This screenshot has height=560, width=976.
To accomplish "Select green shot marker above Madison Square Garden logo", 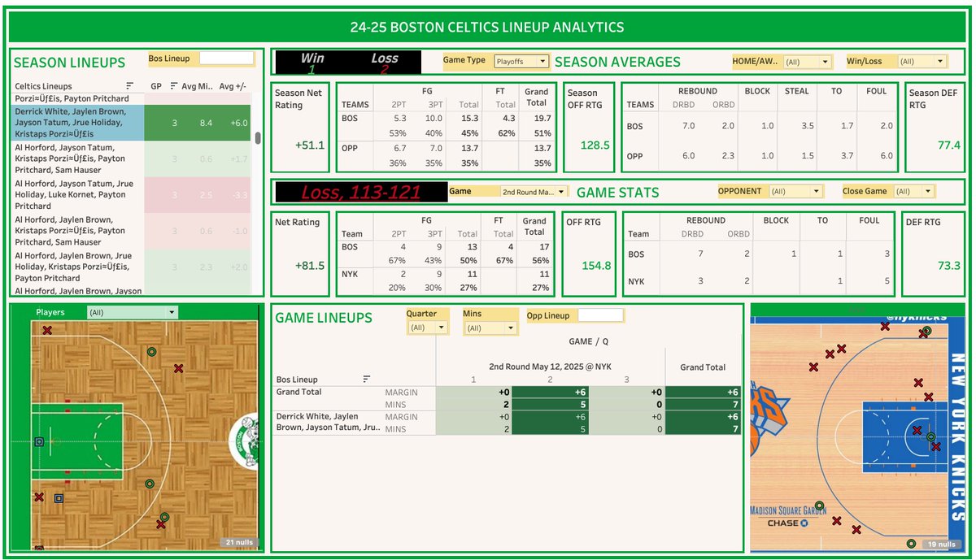I will point(818,504).
